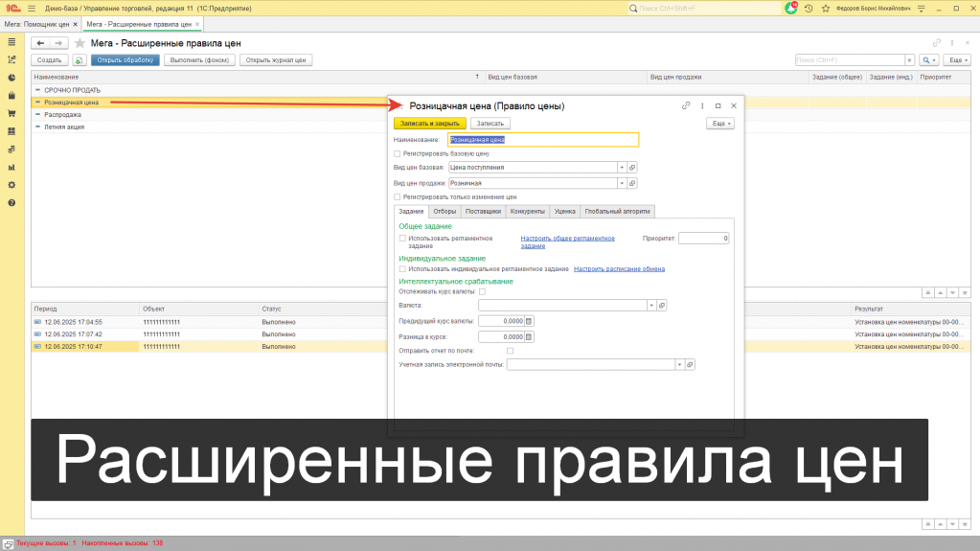
Task: Click the refresh icon beside Создать
Action: (79, 60)
